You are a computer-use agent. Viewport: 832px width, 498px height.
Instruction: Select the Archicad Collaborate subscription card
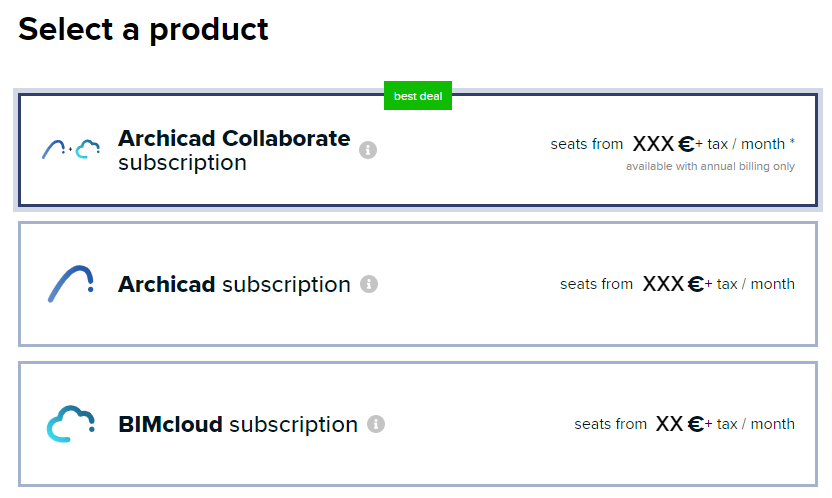[x=418, y=150]
